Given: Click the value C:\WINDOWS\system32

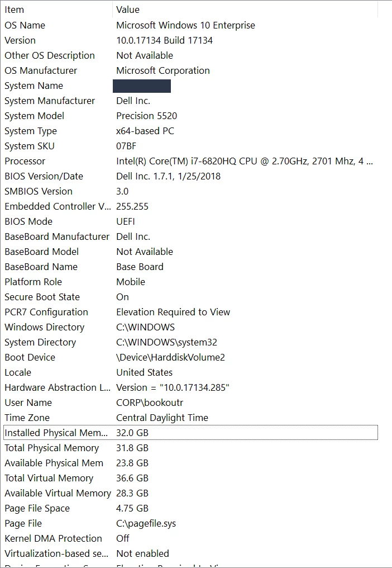Looking at the screenshot, I should point(167,342).
